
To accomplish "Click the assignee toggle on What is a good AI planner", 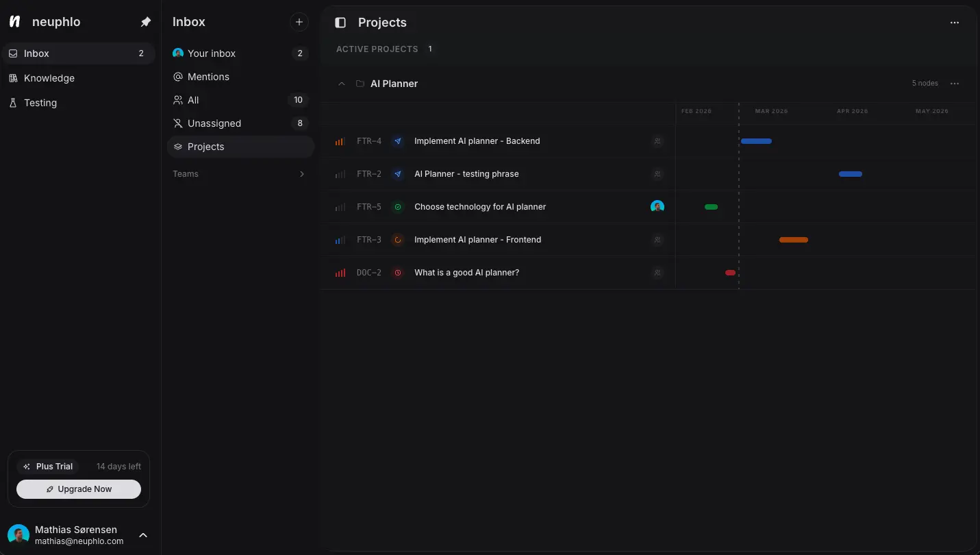I will (x=657, y=273).
